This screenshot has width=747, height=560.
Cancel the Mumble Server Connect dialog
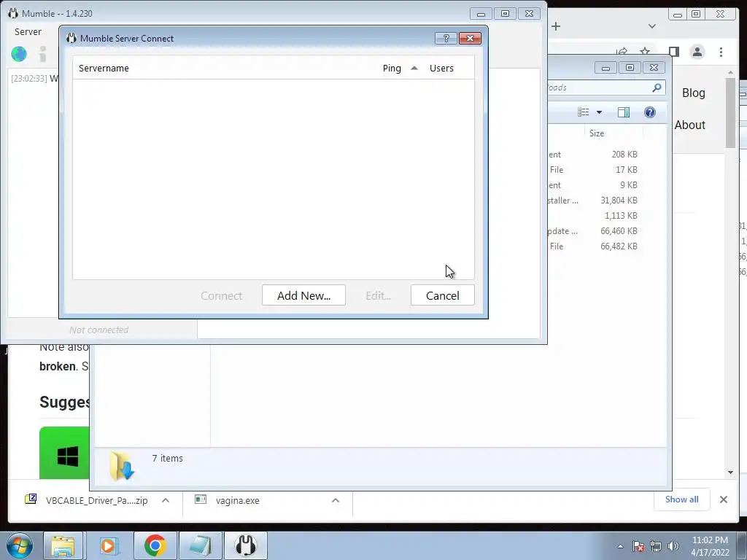(442, 295)
